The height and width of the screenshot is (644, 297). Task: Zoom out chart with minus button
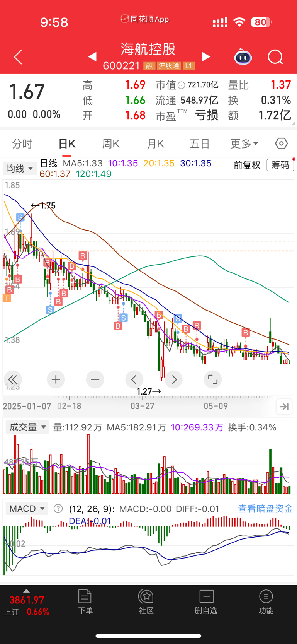(95, 379)
